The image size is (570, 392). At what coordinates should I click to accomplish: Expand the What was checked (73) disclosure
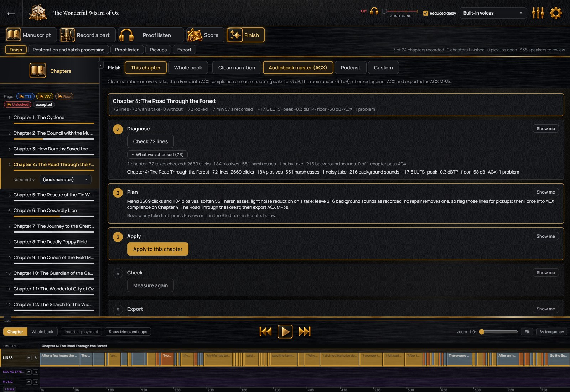point(157,154)
